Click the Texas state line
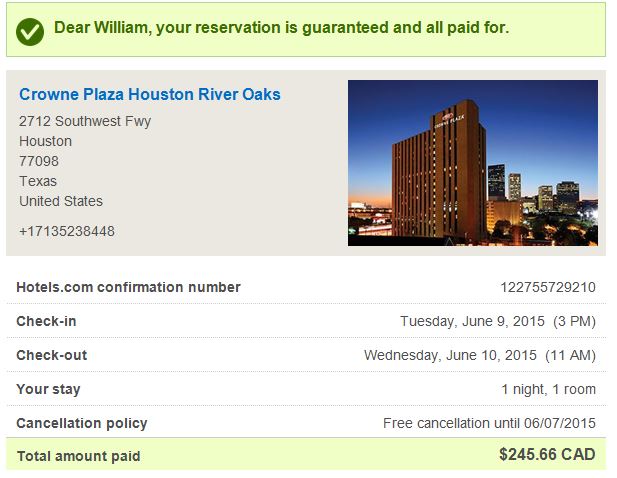 point(38,181)
